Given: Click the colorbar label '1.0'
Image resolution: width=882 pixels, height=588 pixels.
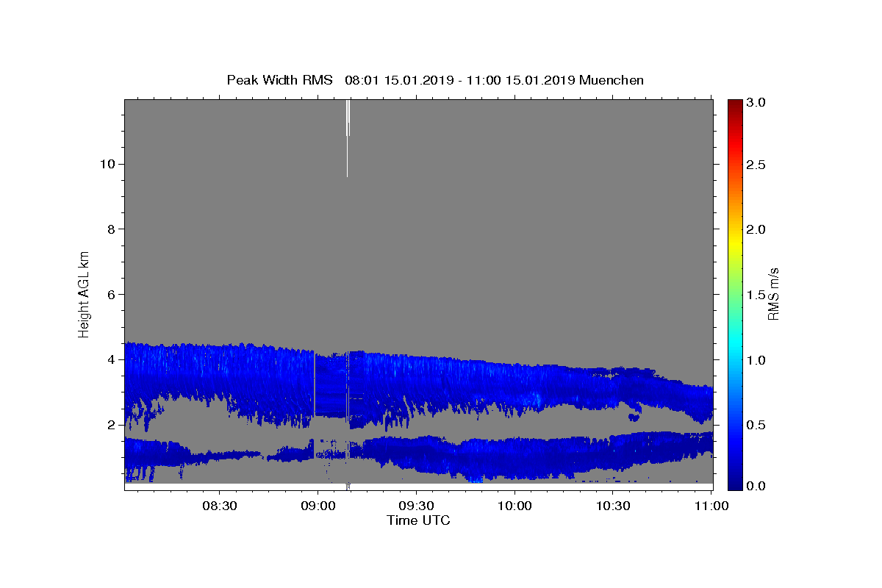Looking at the screenshot, I should [x=757, y=360].
